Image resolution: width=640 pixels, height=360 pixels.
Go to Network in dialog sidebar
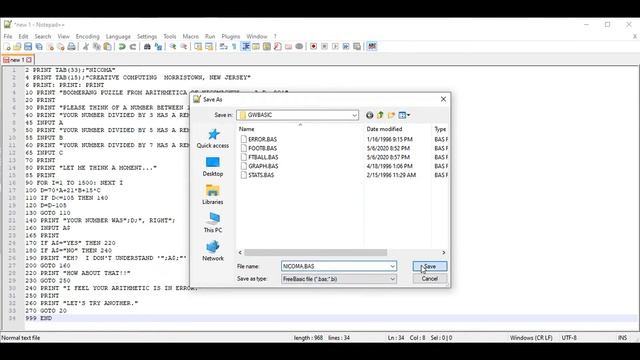213,251
